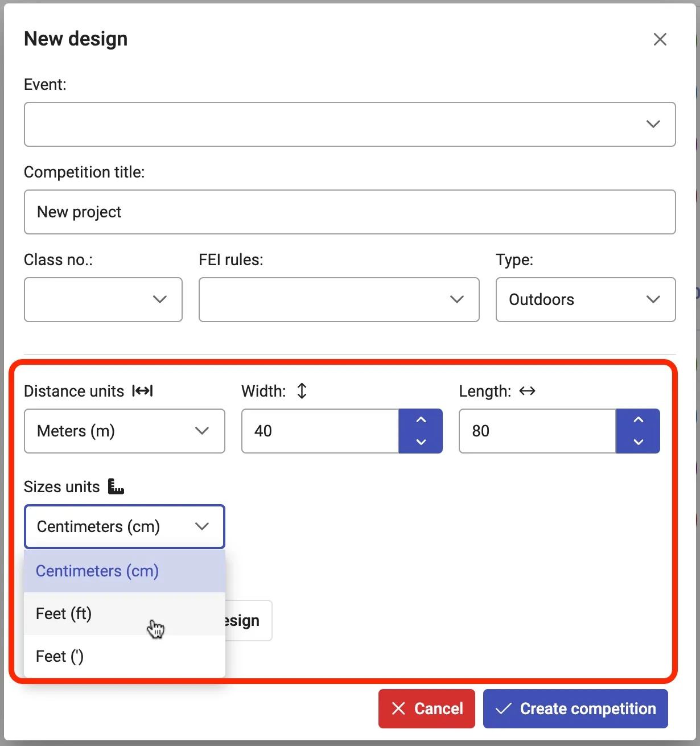700x746 pixels.
Task: Select Centimeters (cm) option
Action: [97, 571]
